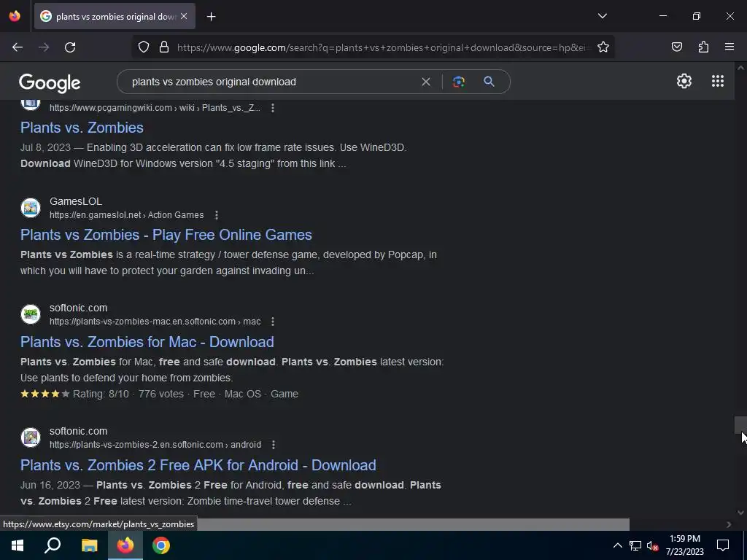Screen dimensions: 747x560
Task: Click the GamesLOL site name text
Action: coord(76,201)
